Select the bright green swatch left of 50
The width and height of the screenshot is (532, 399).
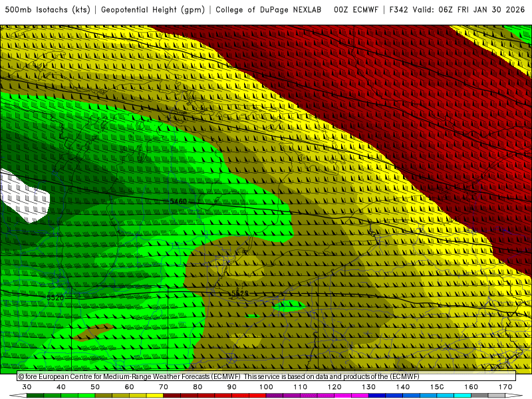(86, 396)
